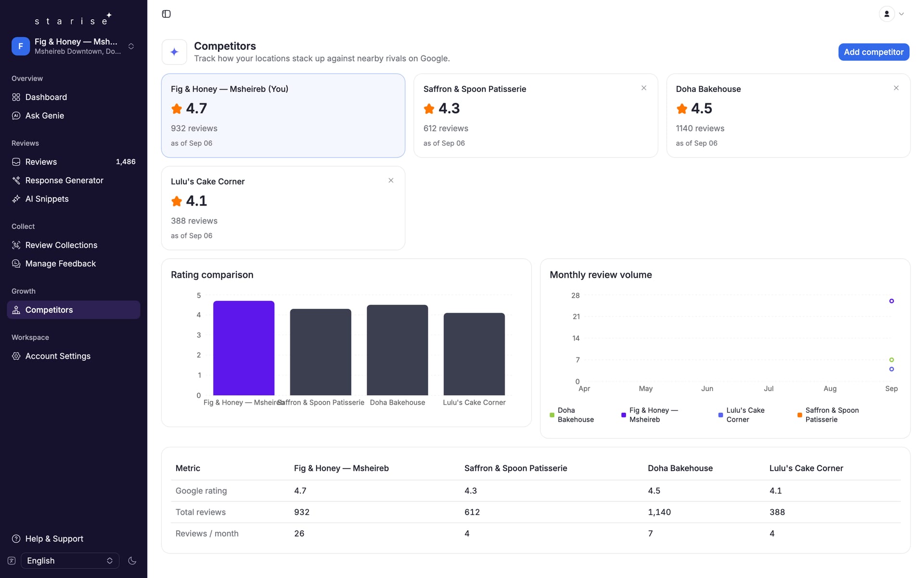This screenshot has height=578, width=924.
Task: Open Ask Genie in the sidebar
Action: tap(74, 116)
